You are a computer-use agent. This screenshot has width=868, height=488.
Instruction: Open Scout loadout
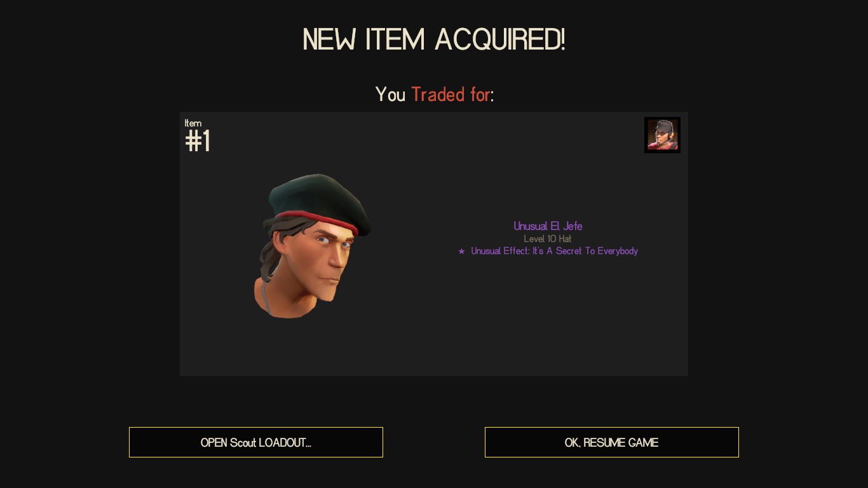(x=256, y=442)
